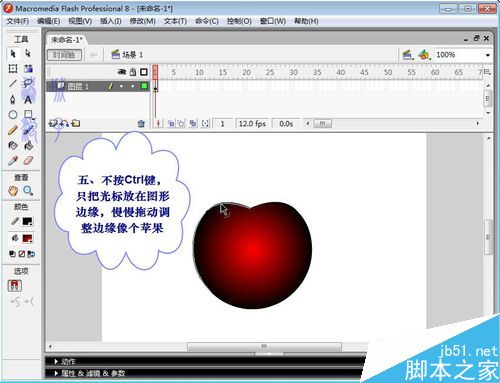Select the Ink Bottle tool
This screenshot has width=500, height=383.
pos(13,145)
